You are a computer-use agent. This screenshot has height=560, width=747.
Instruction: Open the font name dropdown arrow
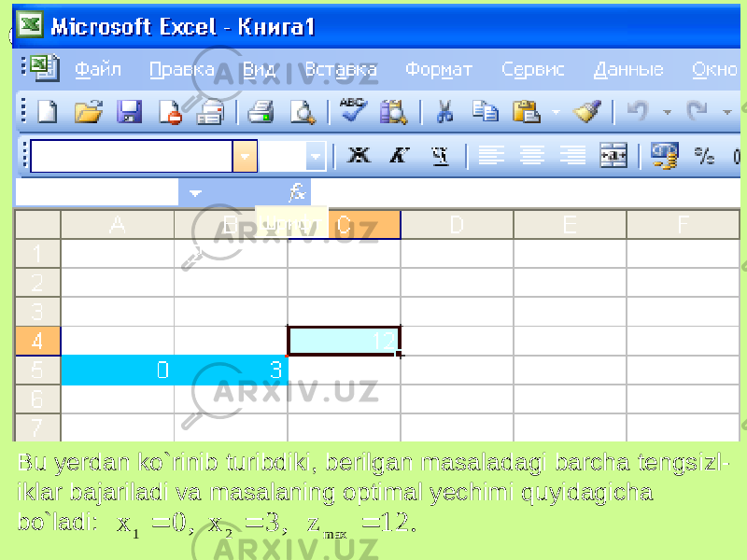(x=245, y=156)
